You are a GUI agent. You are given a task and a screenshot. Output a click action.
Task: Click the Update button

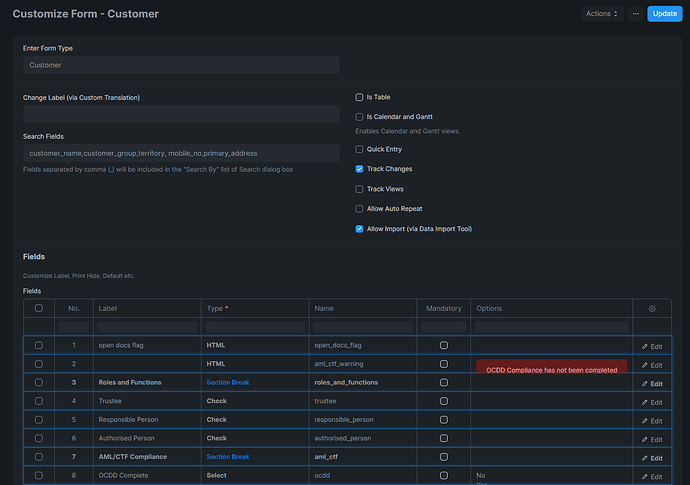664,14
